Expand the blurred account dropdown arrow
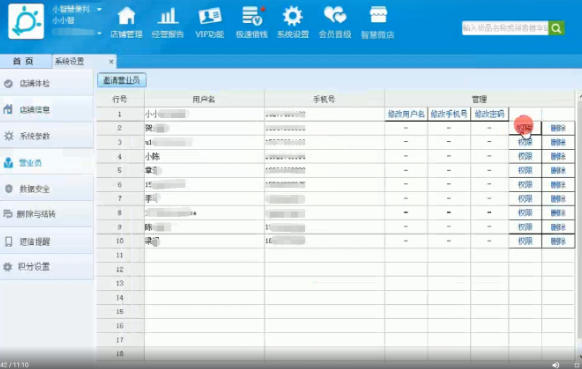The height and width of the screenshot is (369, 582). 99,33
